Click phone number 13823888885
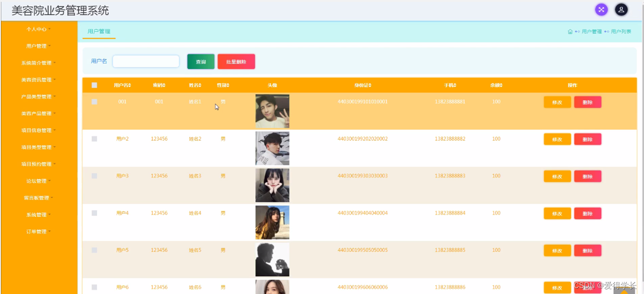The image size is (644, 294). coord(450,250)
